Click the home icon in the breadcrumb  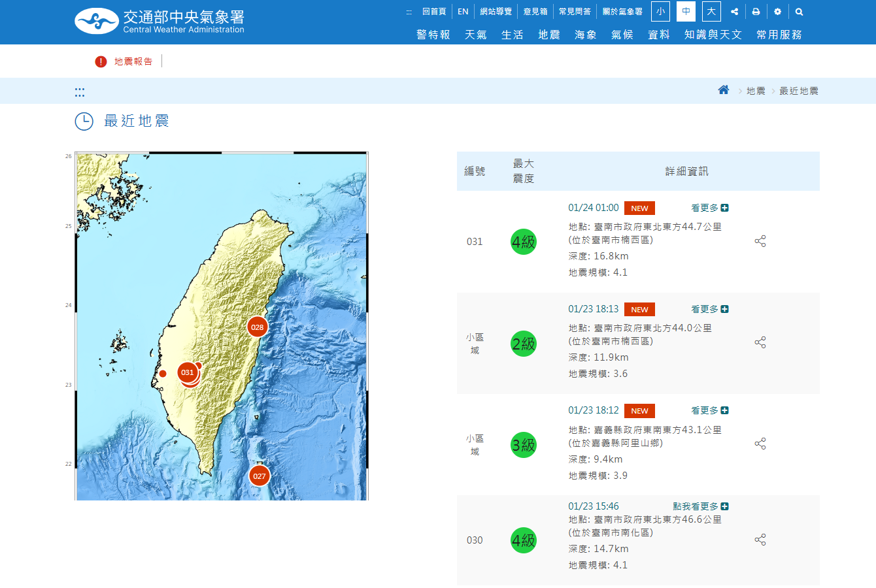click(x=723, y=90)
